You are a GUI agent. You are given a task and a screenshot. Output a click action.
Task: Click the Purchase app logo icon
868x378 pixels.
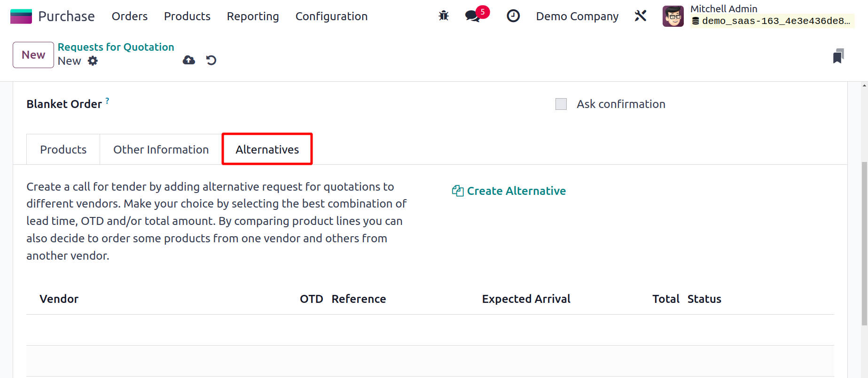[x=21, y=16]
